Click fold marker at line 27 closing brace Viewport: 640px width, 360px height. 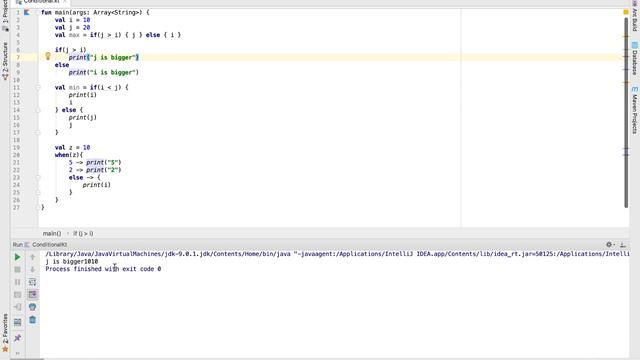38,207
